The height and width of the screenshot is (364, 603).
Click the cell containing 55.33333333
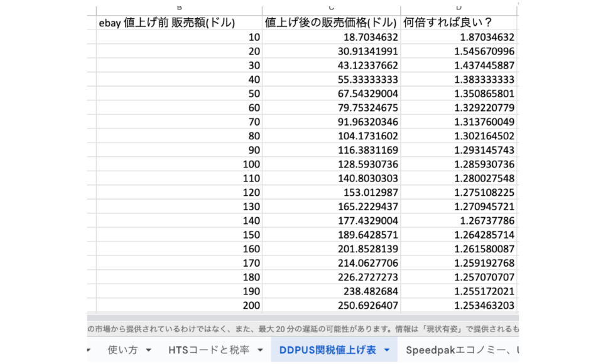click(331, 80)
